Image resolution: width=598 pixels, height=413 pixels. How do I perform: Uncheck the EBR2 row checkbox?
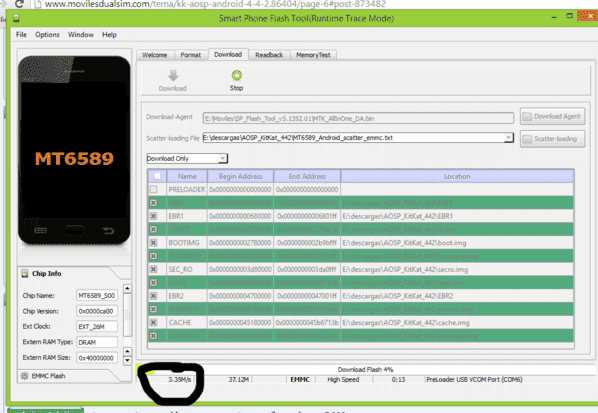point(153,296)
